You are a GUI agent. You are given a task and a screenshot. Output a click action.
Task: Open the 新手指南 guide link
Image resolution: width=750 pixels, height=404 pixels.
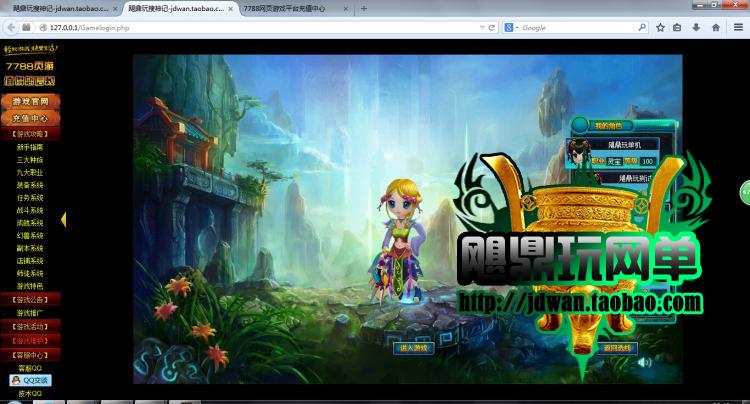point(29,147)
